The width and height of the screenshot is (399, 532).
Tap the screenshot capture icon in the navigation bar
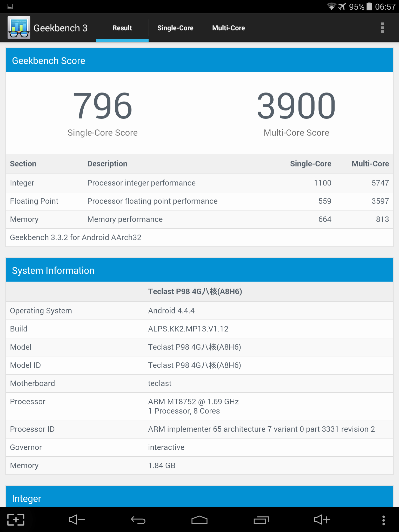coord(16,520)
